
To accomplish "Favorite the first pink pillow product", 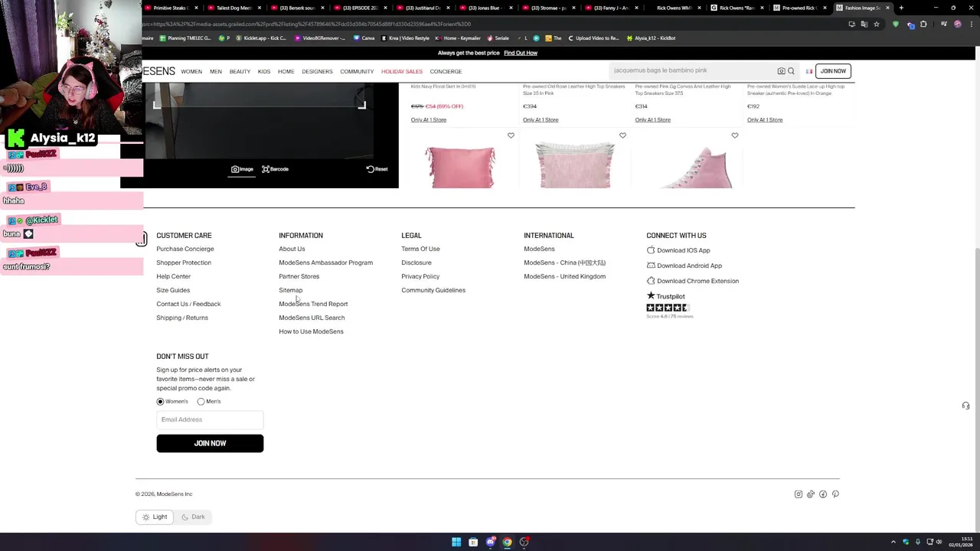I will click(511, 135).
